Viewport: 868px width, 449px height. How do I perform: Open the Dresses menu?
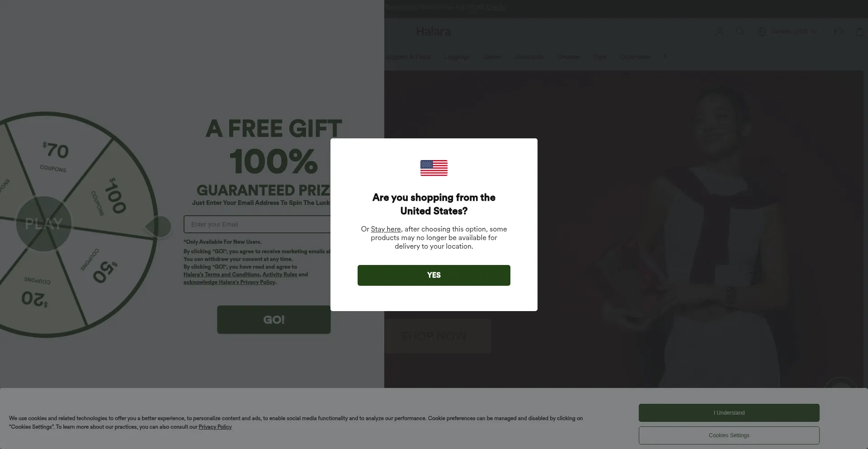pos(568,57)
